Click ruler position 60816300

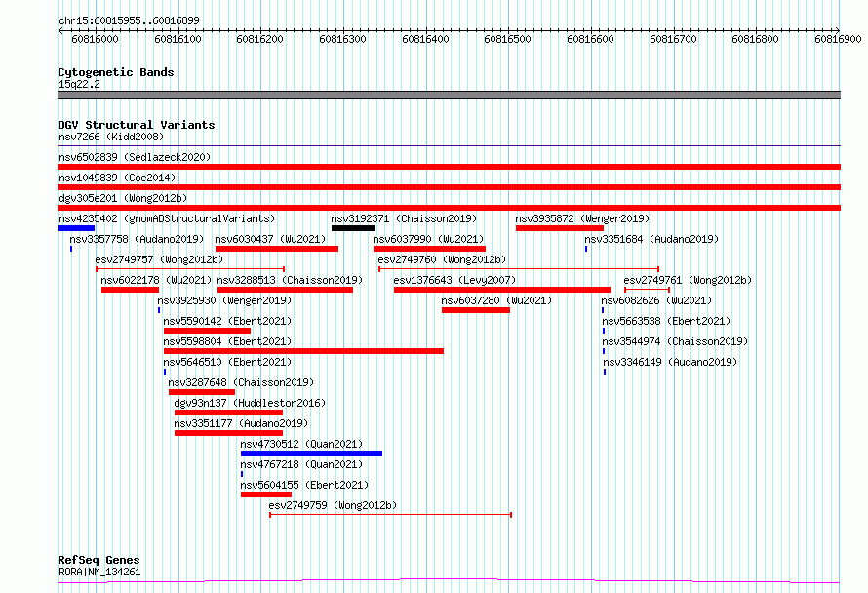342,39
